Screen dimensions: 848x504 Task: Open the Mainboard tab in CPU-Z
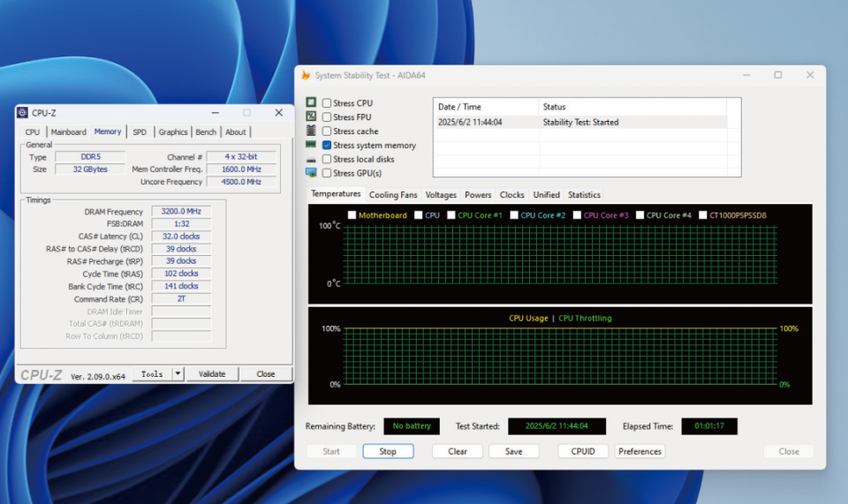click(69, 132)
